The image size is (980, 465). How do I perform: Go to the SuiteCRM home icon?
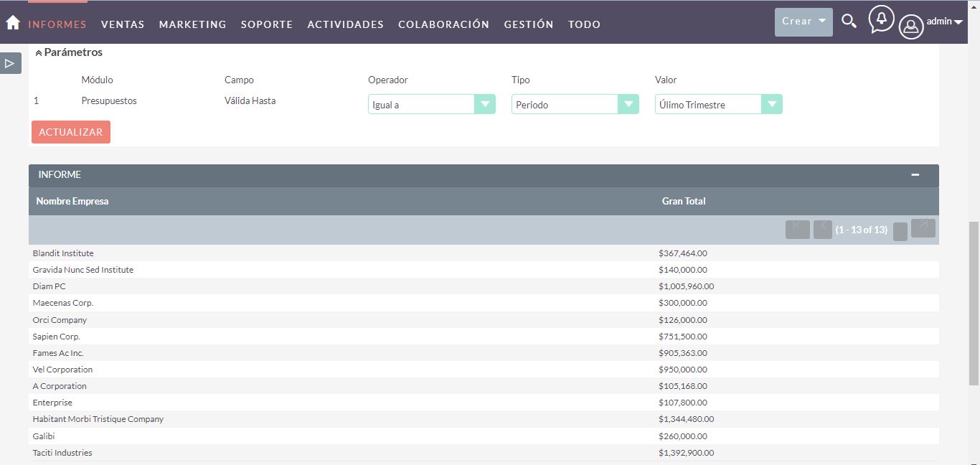click(13, 23)
